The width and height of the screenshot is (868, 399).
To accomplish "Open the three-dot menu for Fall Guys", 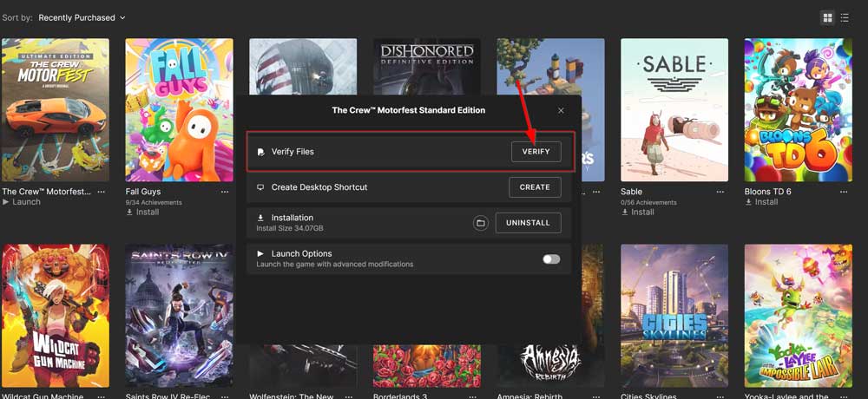I will 225,192.
